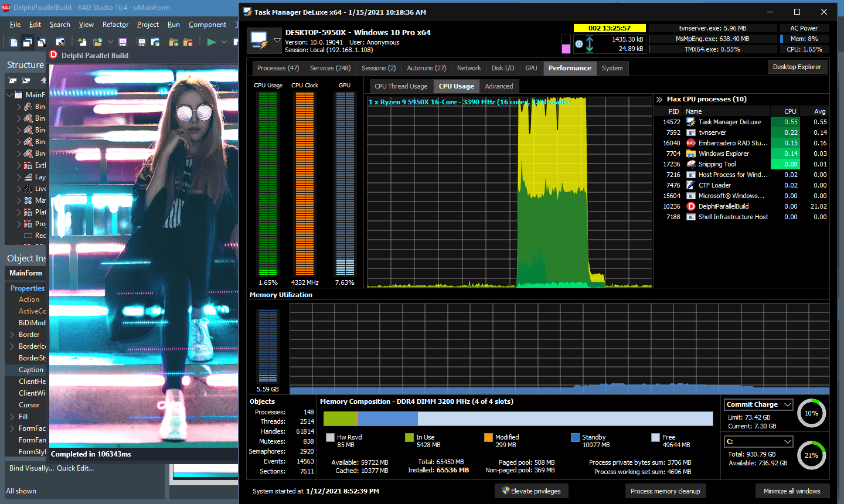Click the network globe traffic icon
The image size is (844, 504).
pyautogui.click(x=579, y=44)
